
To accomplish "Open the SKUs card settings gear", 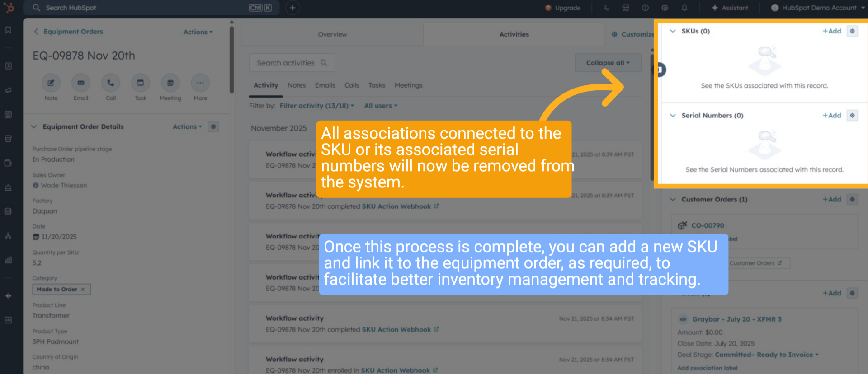I will click(x=852, y=31).
